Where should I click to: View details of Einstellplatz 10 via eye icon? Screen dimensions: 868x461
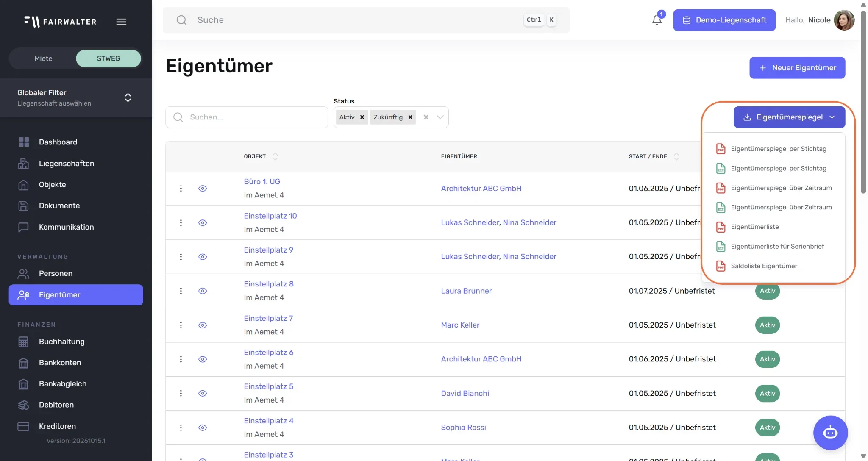point(203,223)
